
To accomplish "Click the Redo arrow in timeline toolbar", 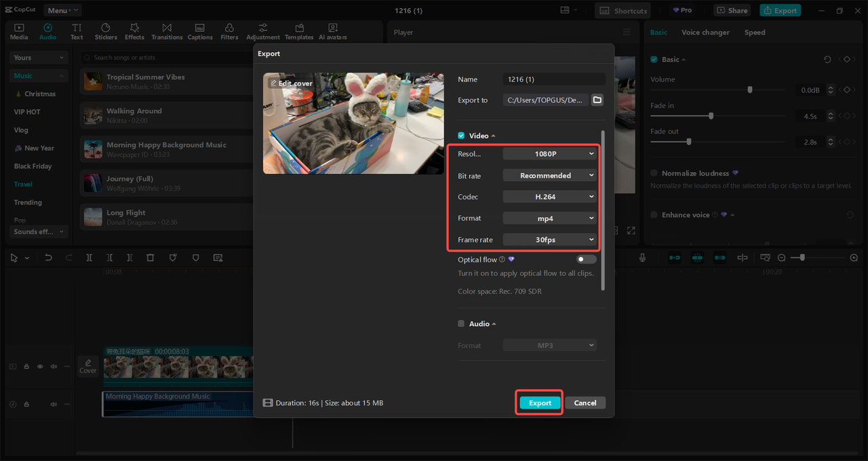I will (x=68, y=258).
